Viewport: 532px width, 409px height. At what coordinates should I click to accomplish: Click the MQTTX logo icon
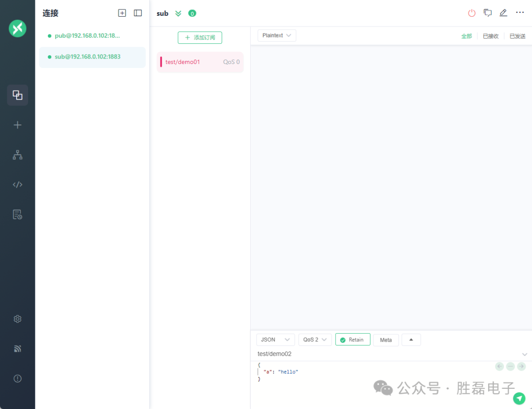tap(17, 29)
